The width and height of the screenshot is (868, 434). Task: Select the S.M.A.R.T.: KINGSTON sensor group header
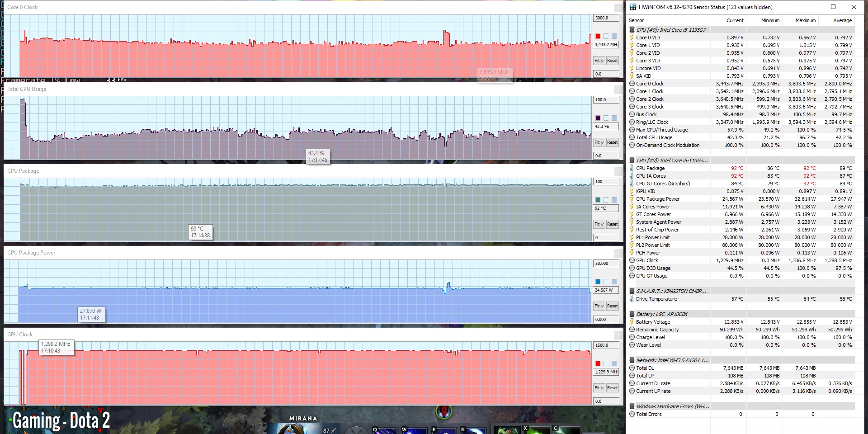point(671,291)
